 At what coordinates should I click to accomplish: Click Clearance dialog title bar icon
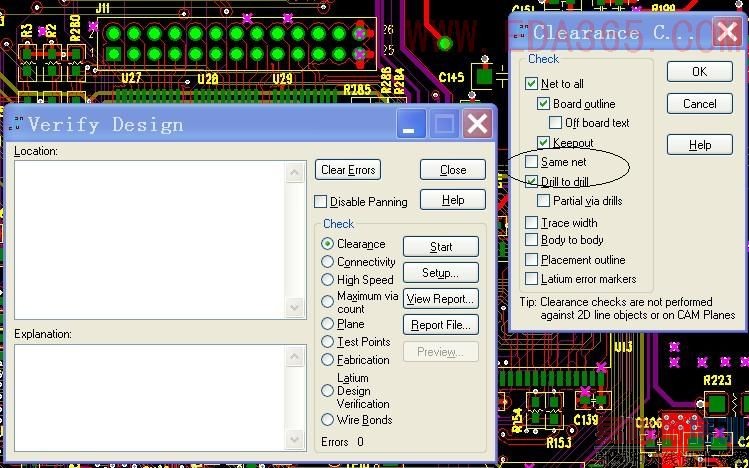[x=522, y=32]
